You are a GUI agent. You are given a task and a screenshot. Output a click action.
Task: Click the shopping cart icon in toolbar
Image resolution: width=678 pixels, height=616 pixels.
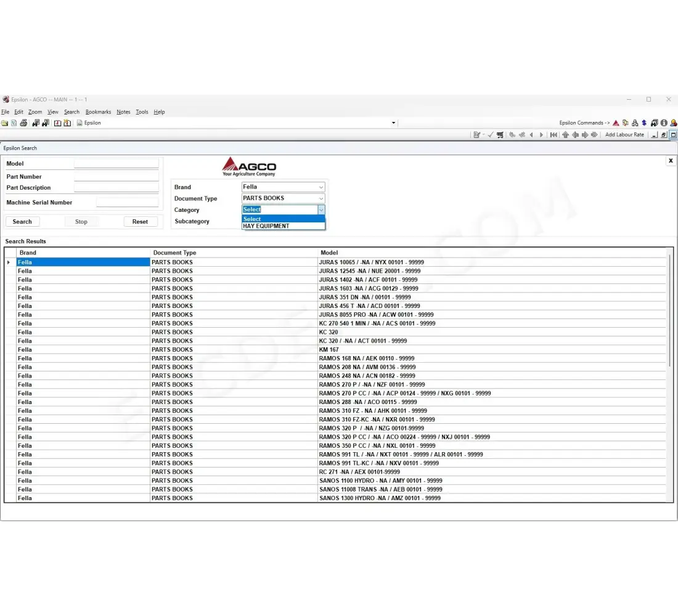(x=500, y=135)
